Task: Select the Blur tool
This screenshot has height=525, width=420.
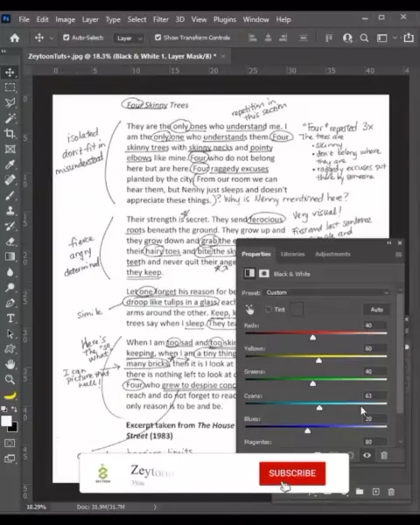Action: tap(10, 272)
